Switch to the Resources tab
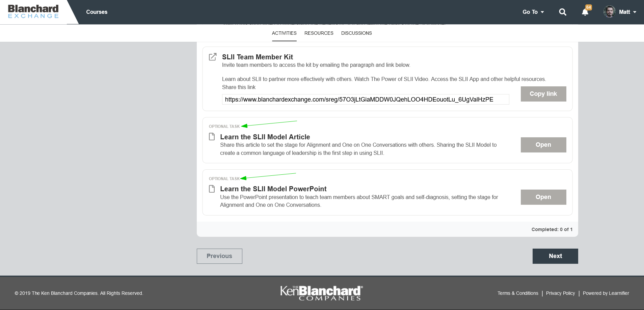The image size is (644, 310). (319, 33)
